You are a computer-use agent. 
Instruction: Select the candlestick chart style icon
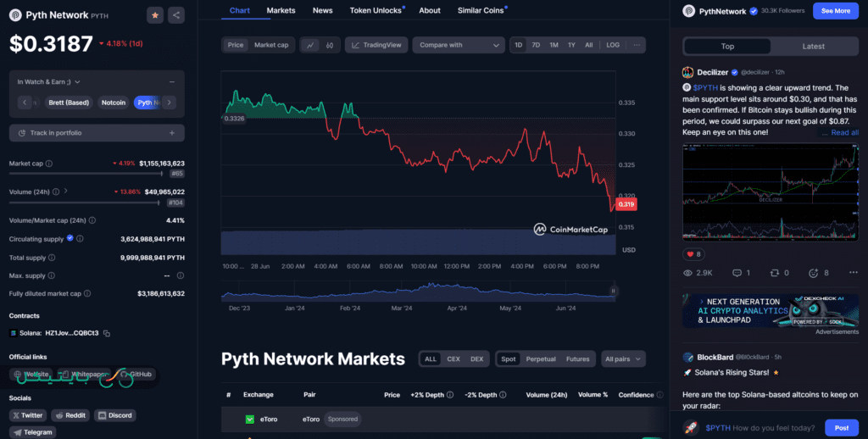[x=330, y=46]
